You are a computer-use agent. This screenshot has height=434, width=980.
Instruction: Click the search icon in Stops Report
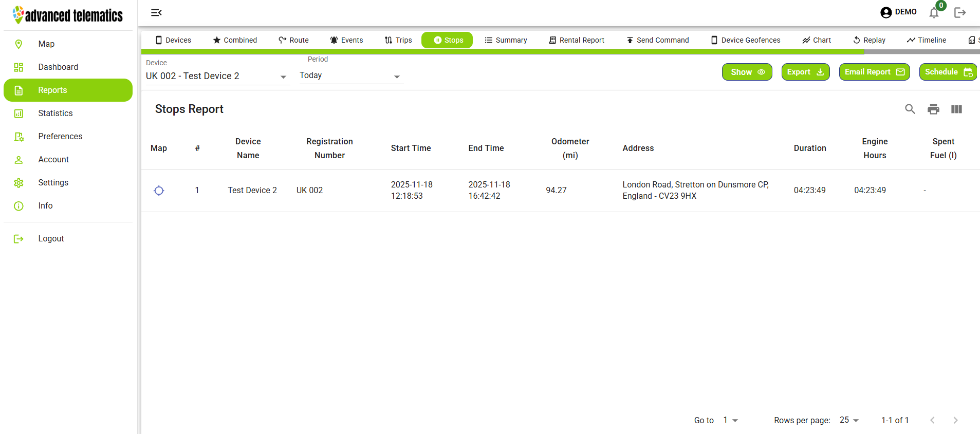click(910, 109)
